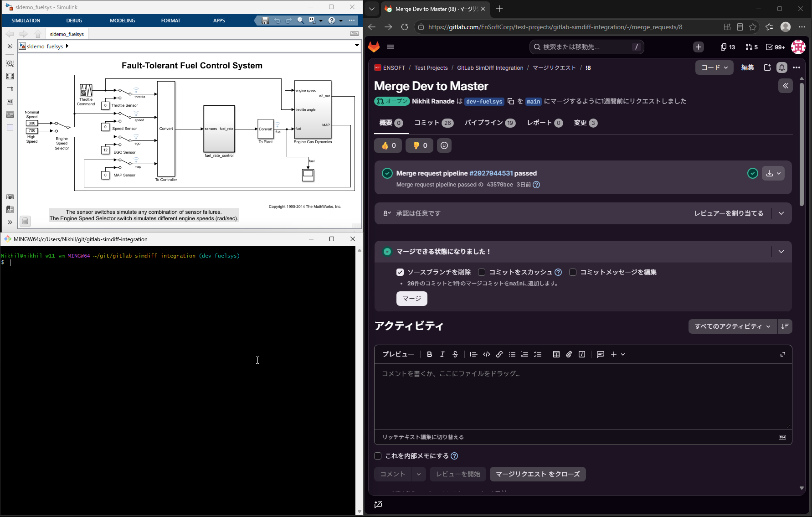Click the edit merge request button
The width and height of the screenshot is (812, 517).
pos(748,67)
